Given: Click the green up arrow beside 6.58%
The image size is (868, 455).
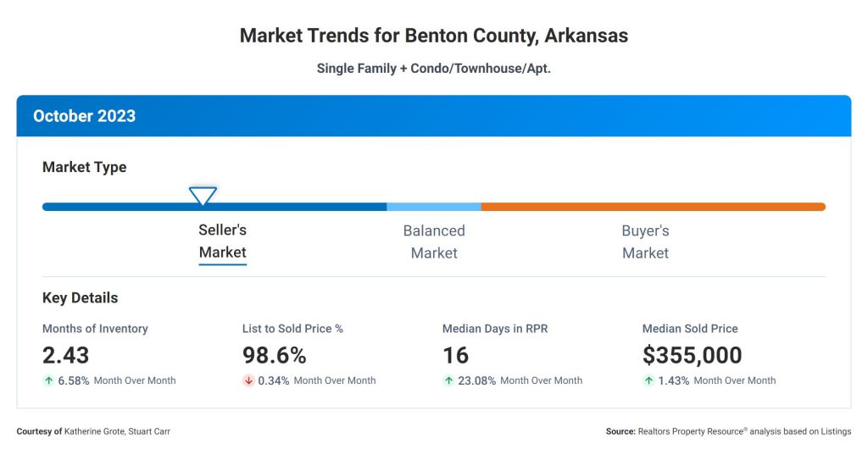Looking at the screenshot, I should pyautogui.click(x=48, y=380).
